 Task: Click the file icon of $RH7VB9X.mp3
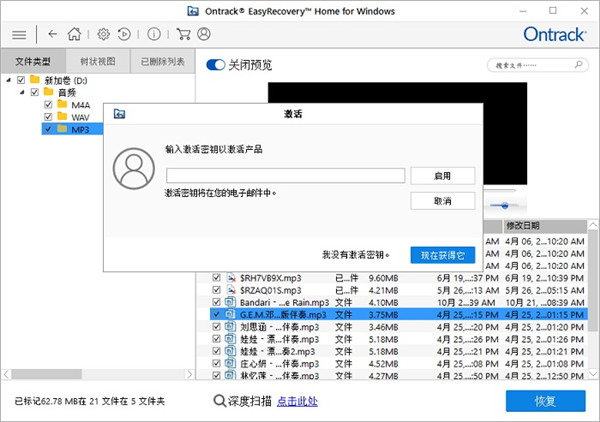[231, 278]
